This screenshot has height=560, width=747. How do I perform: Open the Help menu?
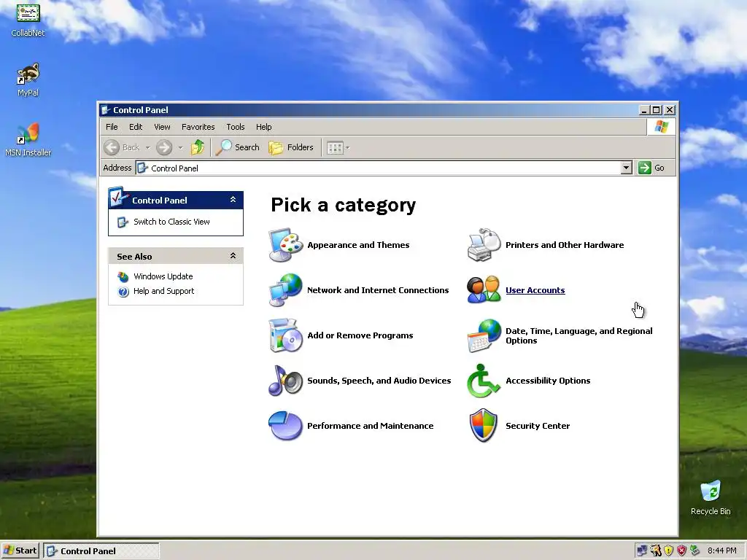coord(263,127)
